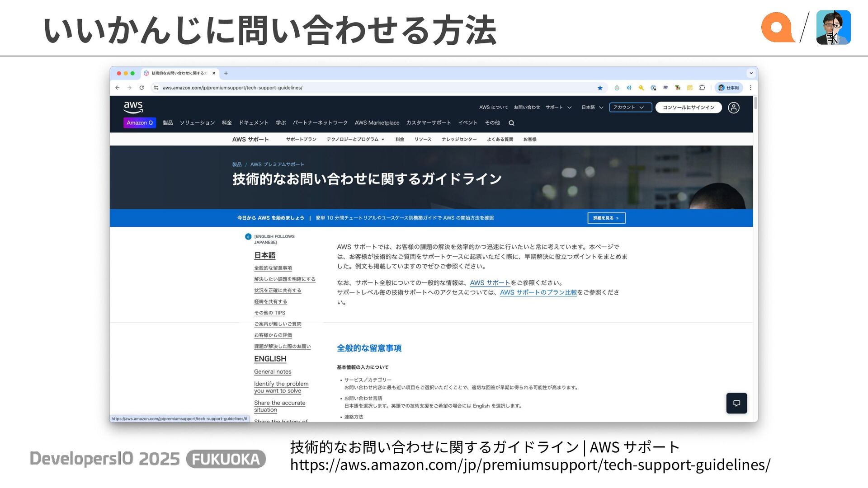Open Chrome three-dot menu
Screen dimensions: 868x488
pyautogui.click(x=750, y=88)
